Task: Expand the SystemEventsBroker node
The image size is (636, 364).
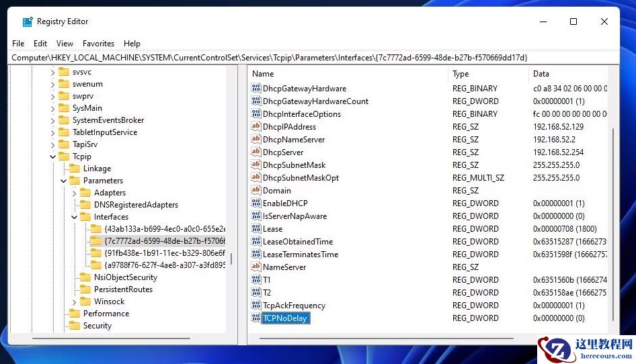Action: [x=52, y=121]
